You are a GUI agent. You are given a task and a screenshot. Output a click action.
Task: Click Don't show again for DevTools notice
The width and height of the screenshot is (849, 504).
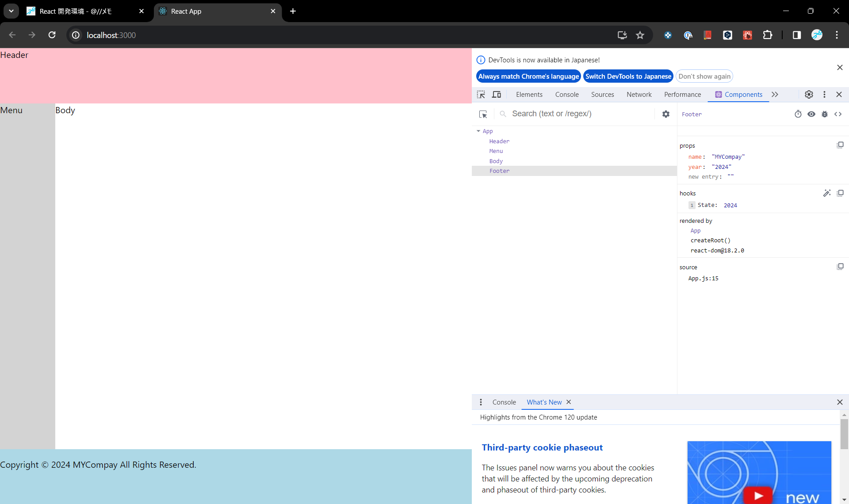tap(704, 76)
